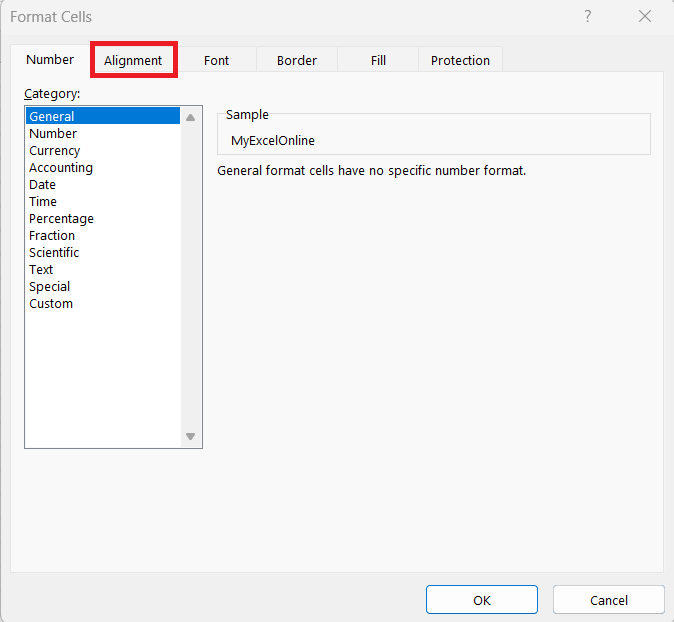This screenshot has width=674, height=622.
Task: Click the MyExcelOnline sample text
Action: coord(273,141)
